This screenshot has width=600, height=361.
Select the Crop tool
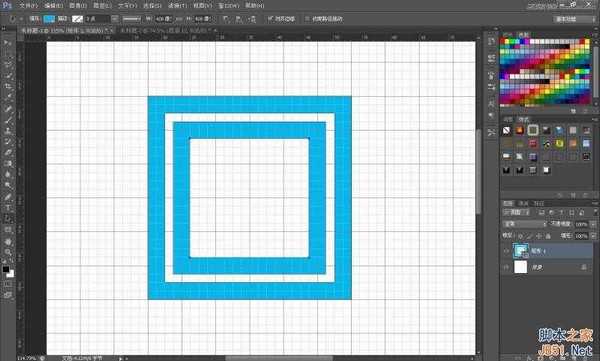(8, 86)
